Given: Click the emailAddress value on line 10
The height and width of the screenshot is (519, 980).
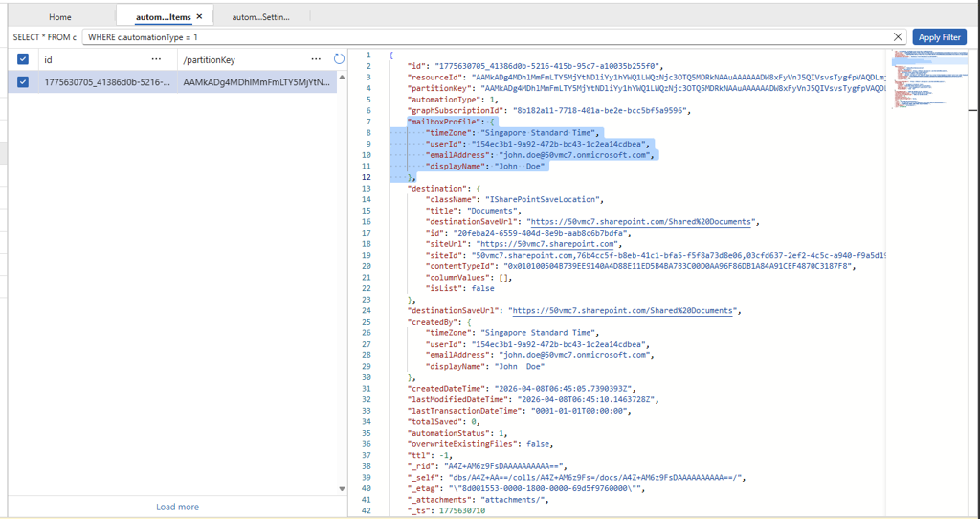Looking at the screenshot, I should 572,155.
